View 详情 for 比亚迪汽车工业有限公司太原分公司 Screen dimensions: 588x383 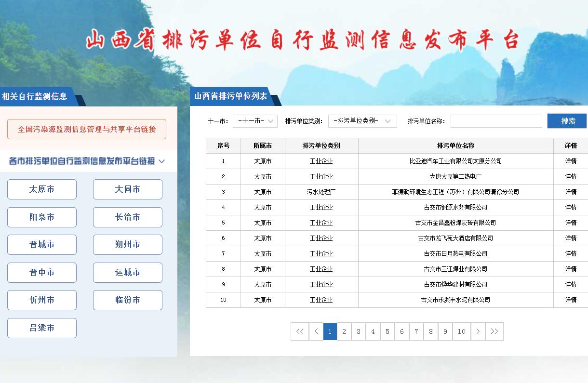coord(571,161)
